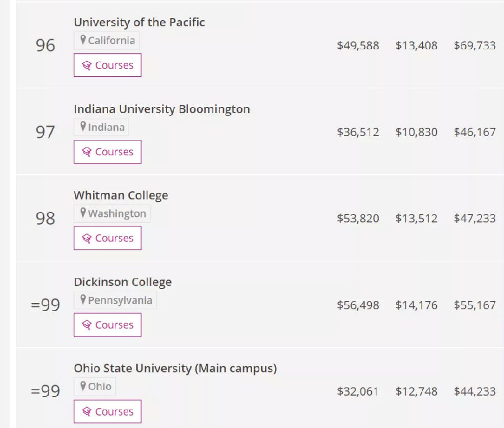Open the Dickinson College link
The height and width of the screenshot is (428, 504).
[x=123, y=282]
